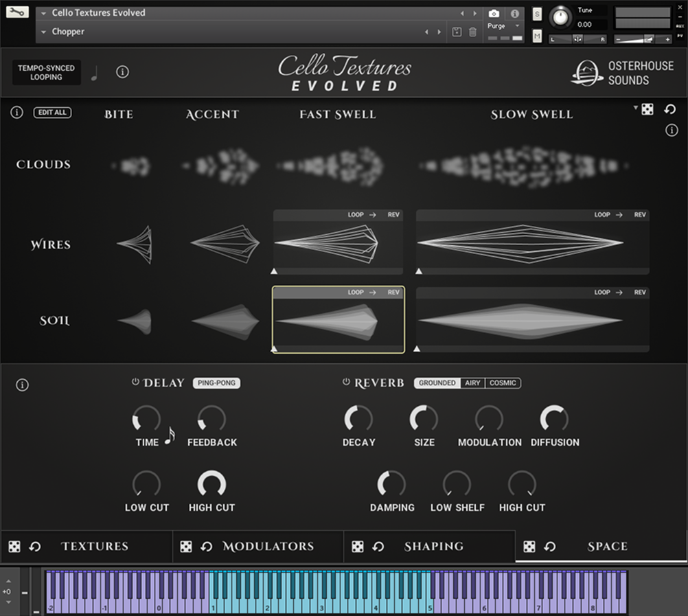Viewport: 688px width, 616px height.
Task: Delete the preset with the trash icon
Action: pos(472,32)
